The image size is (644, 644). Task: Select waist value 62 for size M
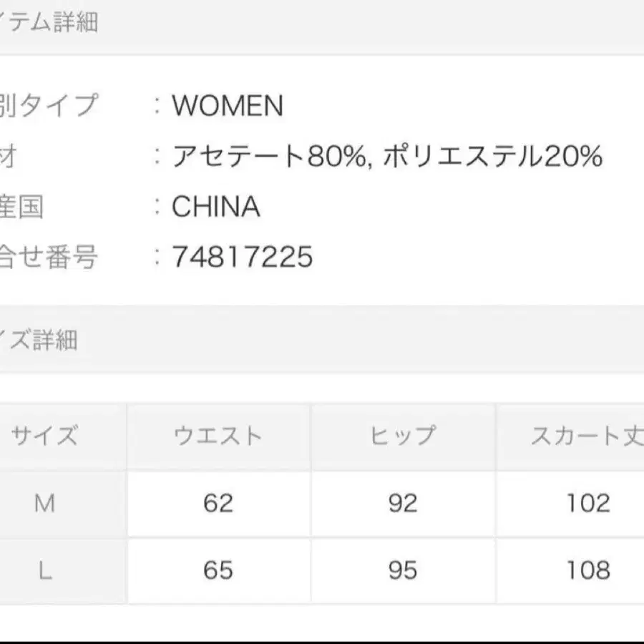218,504
